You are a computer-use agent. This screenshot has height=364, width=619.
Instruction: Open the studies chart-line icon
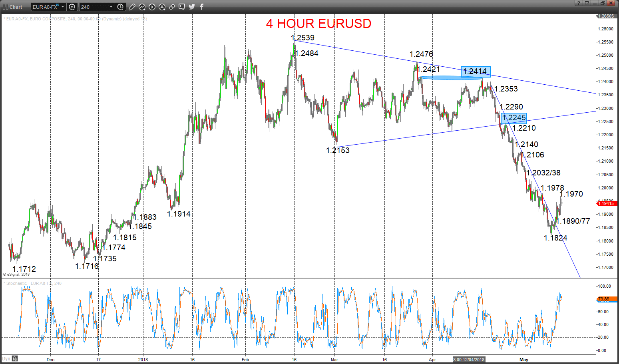click(142, 7)
